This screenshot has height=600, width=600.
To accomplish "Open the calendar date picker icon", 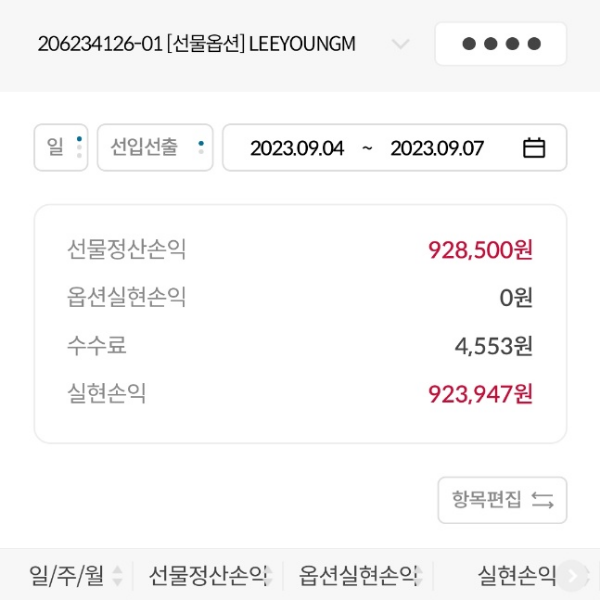I will [x=534, y=148].
